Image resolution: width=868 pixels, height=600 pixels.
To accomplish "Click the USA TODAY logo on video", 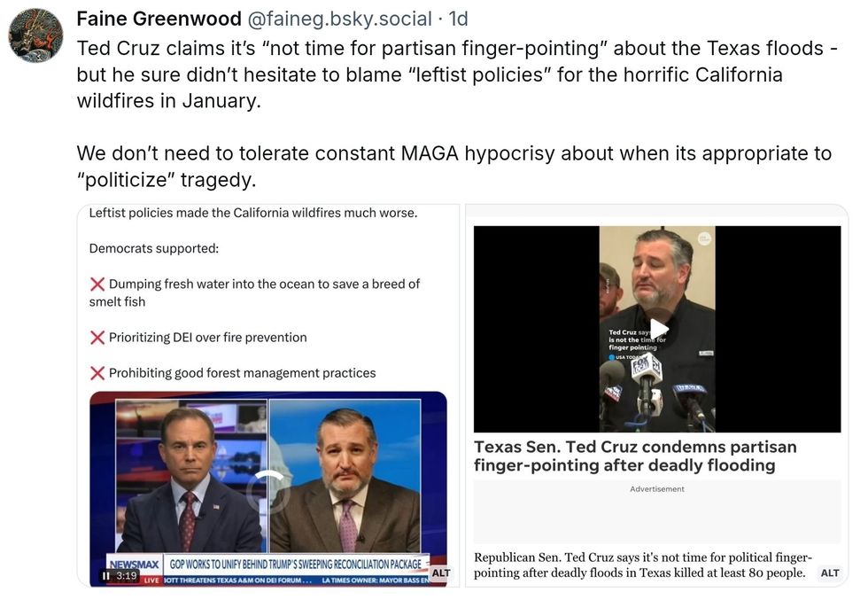I will (622, 357).
